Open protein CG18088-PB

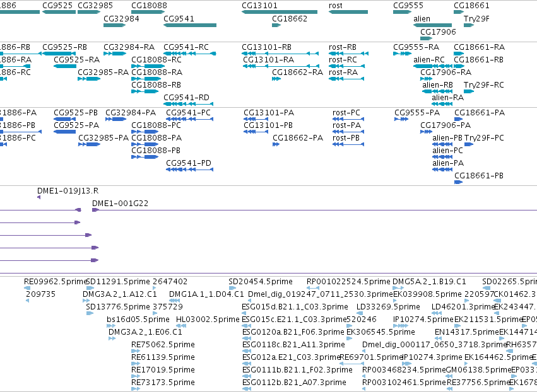coord(156,151)
